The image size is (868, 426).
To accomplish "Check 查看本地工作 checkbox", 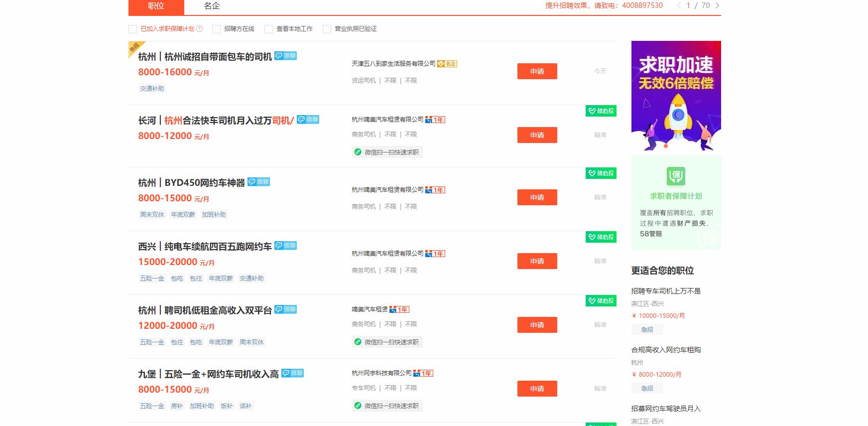I will [268, 29].
